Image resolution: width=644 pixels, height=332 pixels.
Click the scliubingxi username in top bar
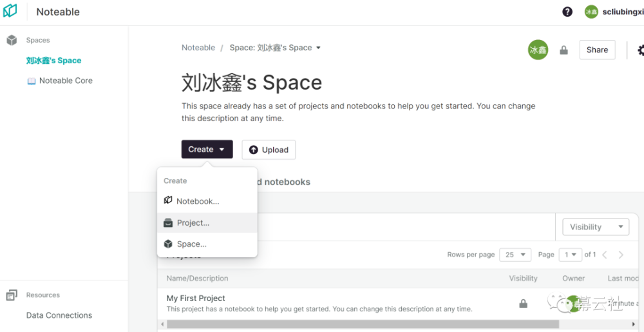623,12
